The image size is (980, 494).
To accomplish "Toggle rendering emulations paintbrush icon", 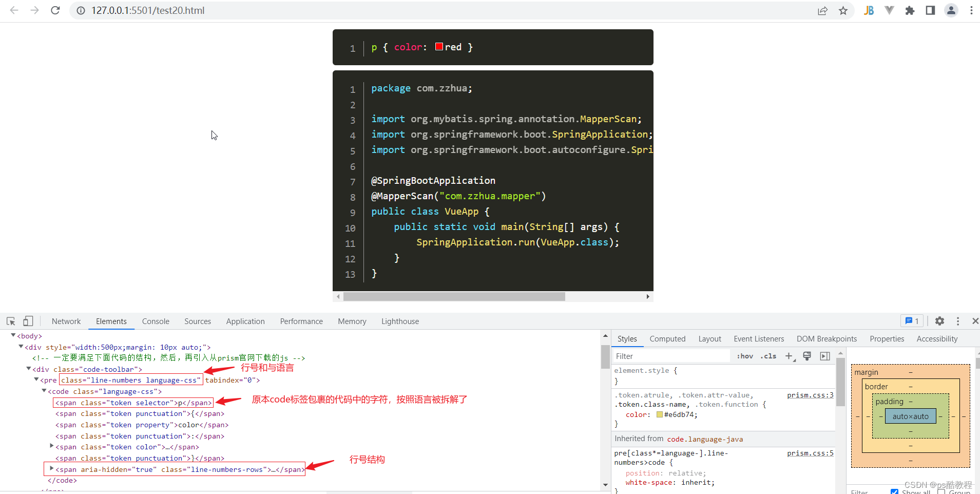I will (x=807, y=356).
